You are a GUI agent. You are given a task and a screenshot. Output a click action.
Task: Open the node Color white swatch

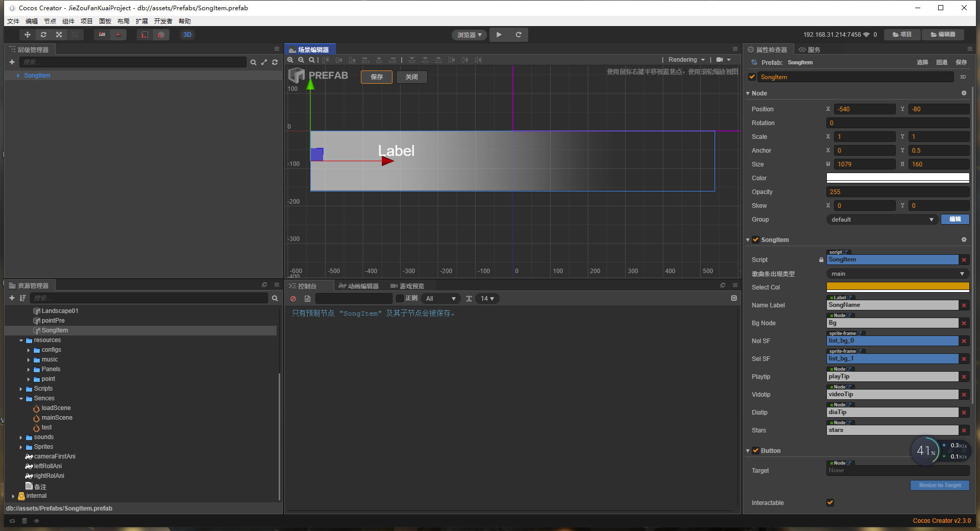point(898,178)
